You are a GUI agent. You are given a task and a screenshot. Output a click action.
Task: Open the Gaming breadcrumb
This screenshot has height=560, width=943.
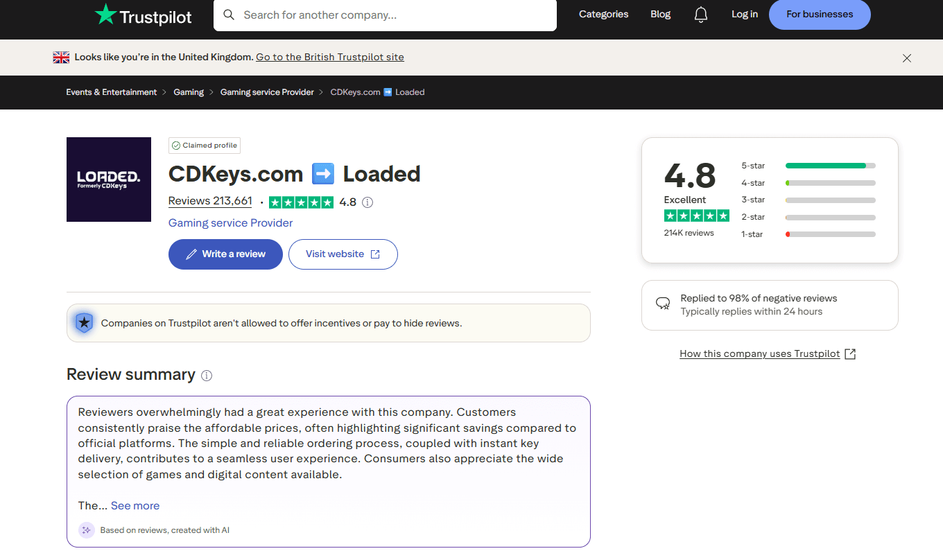[189, 92]
